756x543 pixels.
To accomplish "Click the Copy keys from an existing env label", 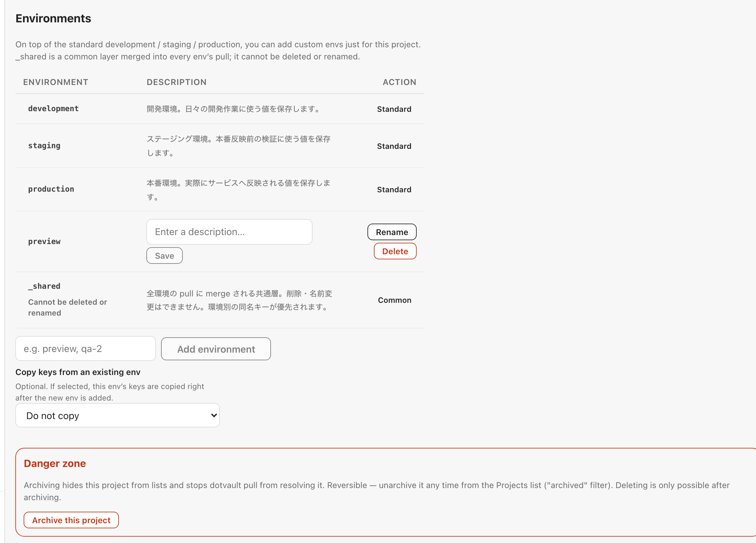I will (78, 372).
